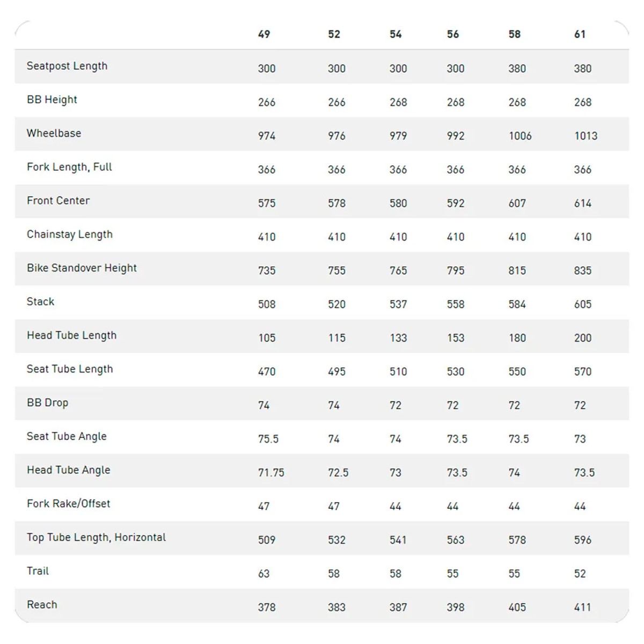Click the size 58 column header
The width and height of the screenshot is (644, 644).
click(515, 34)
